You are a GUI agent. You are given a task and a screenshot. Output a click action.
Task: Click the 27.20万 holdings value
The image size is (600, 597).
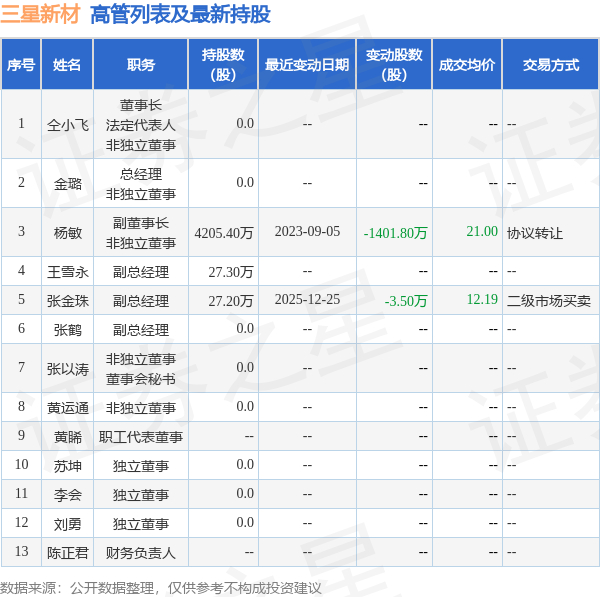pyautogui.click(x=231, y=301)
